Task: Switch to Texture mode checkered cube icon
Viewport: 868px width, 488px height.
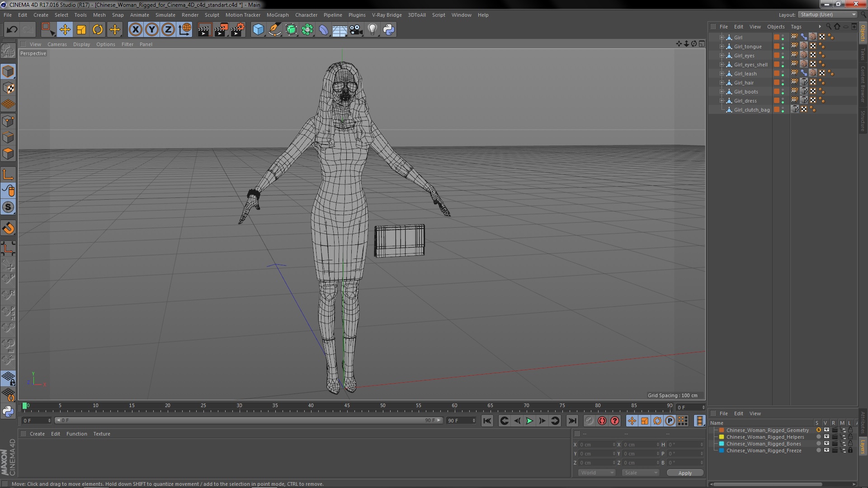Action: click(x=8, y=88)
